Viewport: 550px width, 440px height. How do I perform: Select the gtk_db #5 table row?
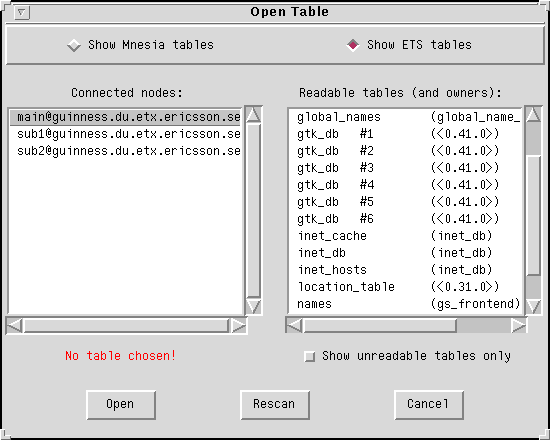[x=405, y=202]
